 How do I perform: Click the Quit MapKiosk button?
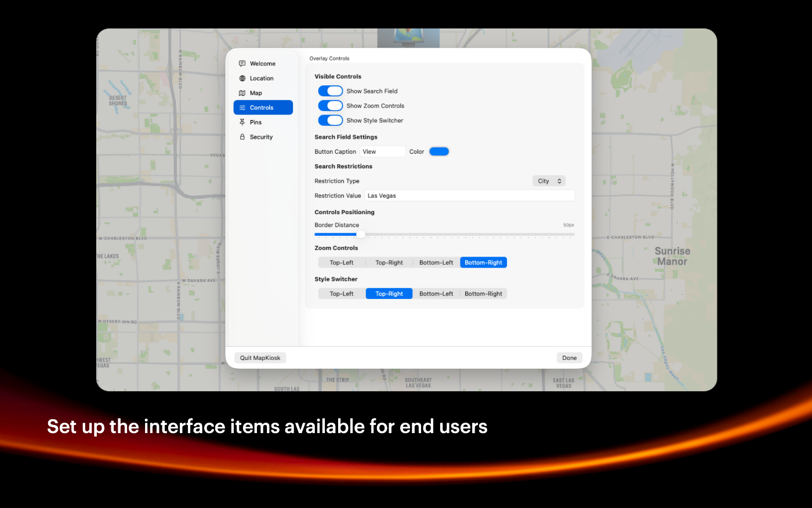260,358
